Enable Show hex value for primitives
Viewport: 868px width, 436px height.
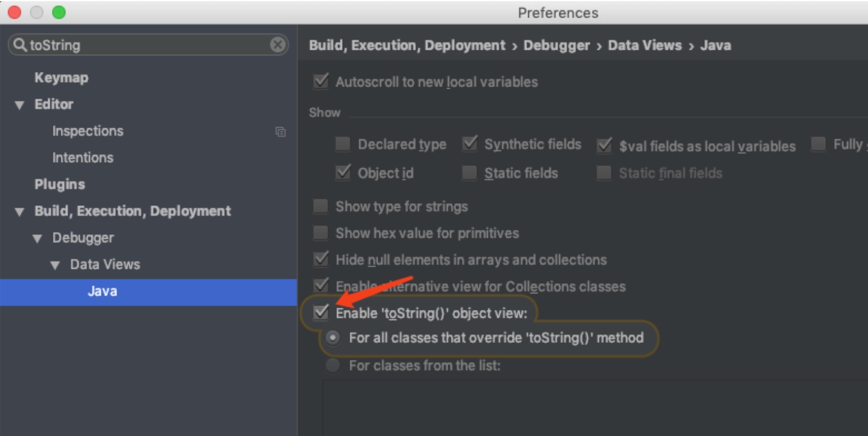[321, 233]
